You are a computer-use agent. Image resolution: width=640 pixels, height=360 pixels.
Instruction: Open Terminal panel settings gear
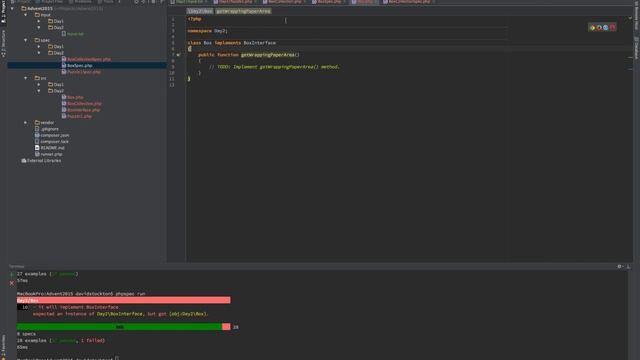pos(620,266)
